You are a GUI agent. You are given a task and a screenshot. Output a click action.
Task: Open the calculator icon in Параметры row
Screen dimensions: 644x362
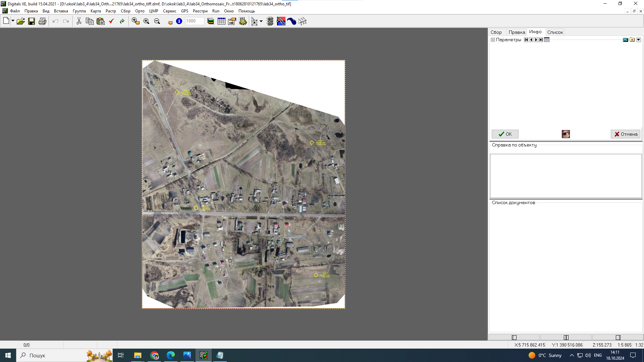point(625,40)
